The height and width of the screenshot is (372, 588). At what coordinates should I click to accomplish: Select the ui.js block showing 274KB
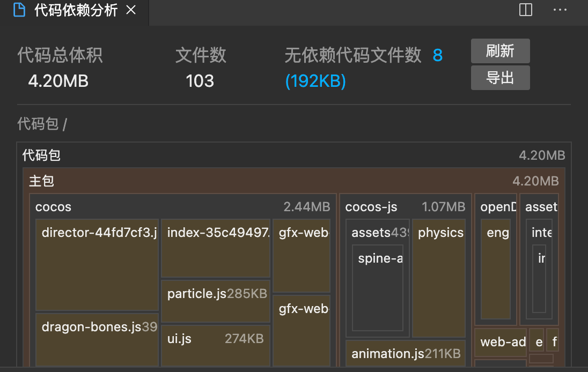click(215, 345)
